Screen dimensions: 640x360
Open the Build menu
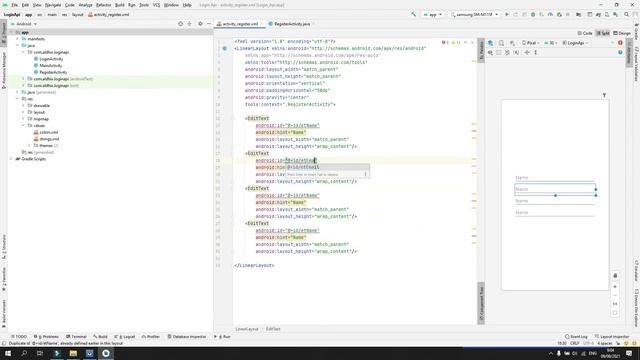pyautogui.click(x=120, y=5)
